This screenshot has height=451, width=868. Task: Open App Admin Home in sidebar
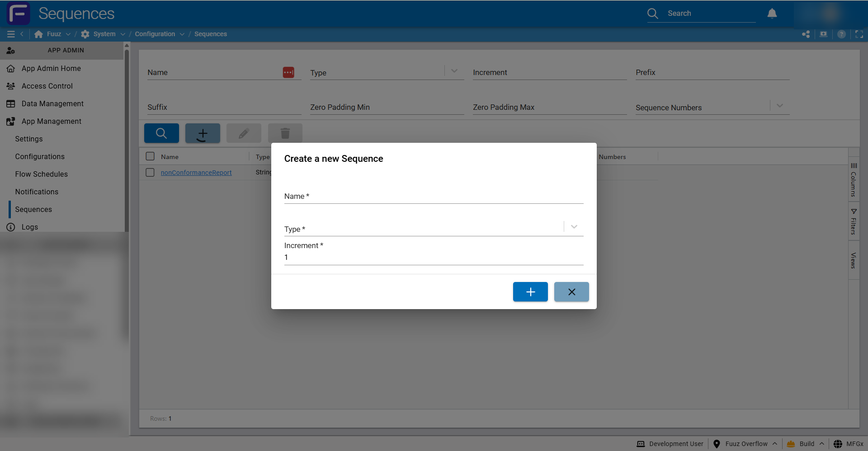click(62, 68)
